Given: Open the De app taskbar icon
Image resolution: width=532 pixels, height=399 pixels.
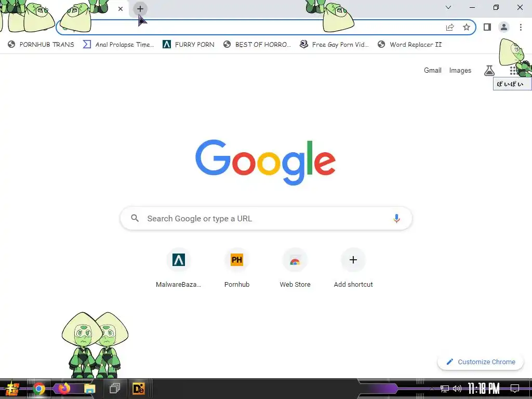Looking at the screenshot, I should (138, 389).
